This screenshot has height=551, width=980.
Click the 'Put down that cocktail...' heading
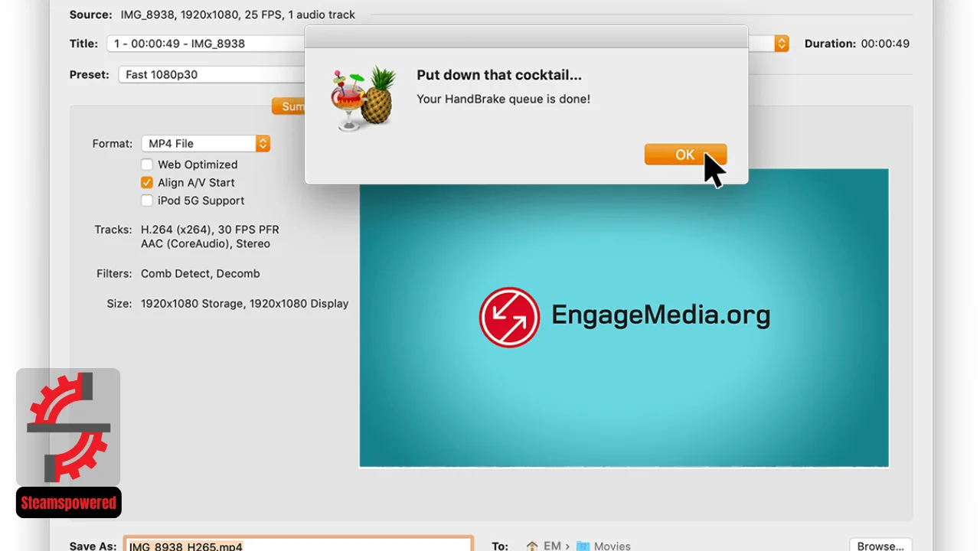click(x=499, y=75)
